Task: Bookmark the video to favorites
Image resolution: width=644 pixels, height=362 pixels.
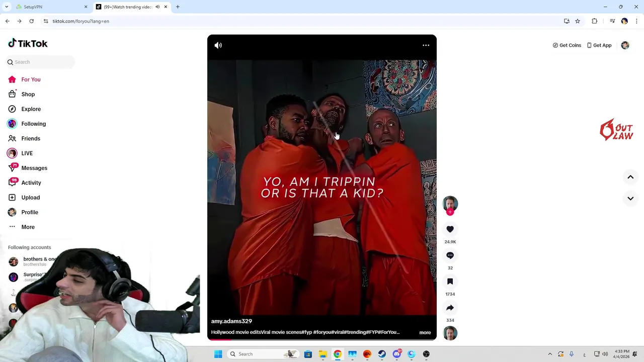Action: 450,282
